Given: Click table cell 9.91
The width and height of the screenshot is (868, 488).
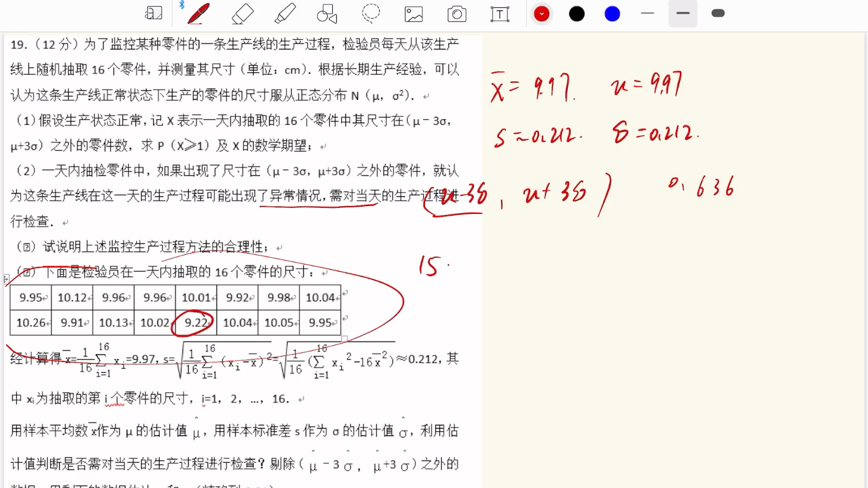Looking at the screenshot, I should (x=72, y=322).
